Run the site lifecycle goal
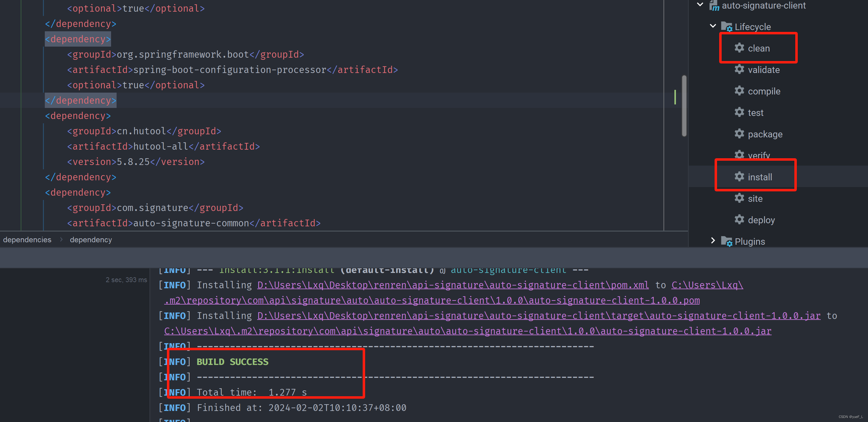Screen dimensions: 868x422 (x=755, y=198)
